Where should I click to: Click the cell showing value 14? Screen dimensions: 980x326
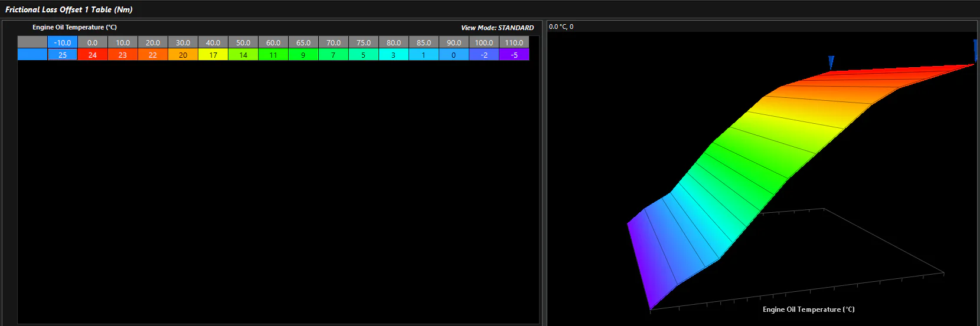[243, 55]
